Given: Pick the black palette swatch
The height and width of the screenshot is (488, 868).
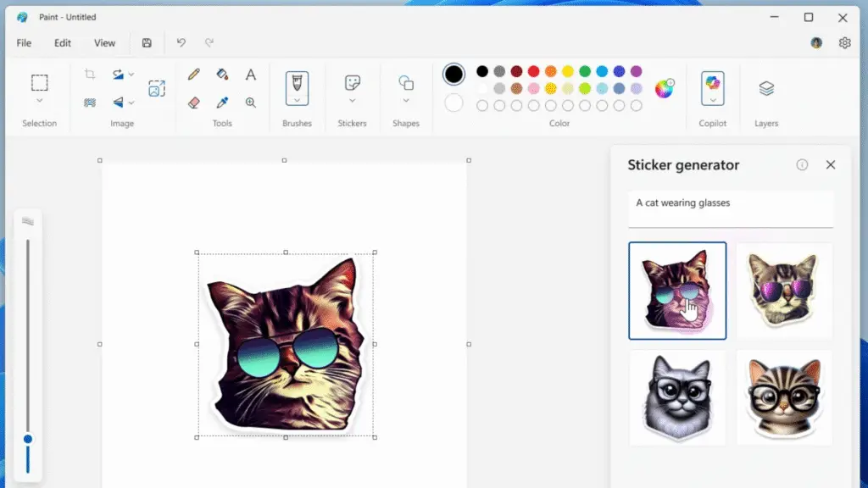Looking at the screenshot, I should tap(482, 71).
